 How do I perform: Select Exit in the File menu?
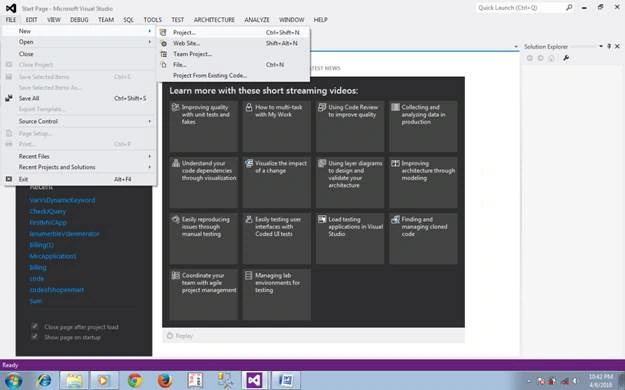pyautogui.click(x=80, y=179)
